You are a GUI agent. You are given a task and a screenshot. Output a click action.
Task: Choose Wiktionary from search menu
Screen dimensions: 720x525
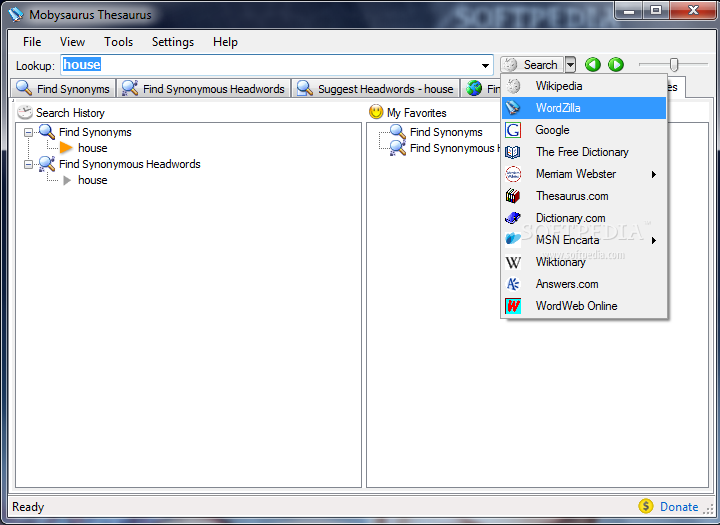[584, 262]
